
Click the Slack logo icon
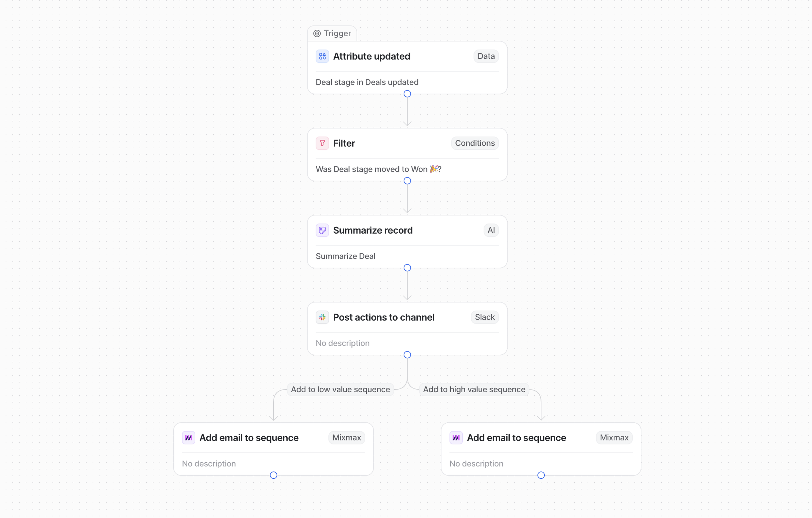pyautogui.click(x=322, y=317)
